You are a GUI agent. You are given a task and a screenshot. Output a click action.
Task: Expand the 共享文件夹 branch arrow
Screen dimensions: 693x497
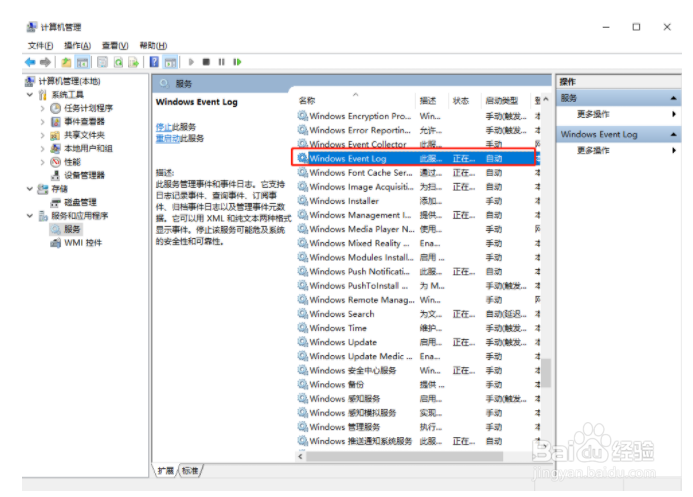pyautogui.click(x=43, y=135)
